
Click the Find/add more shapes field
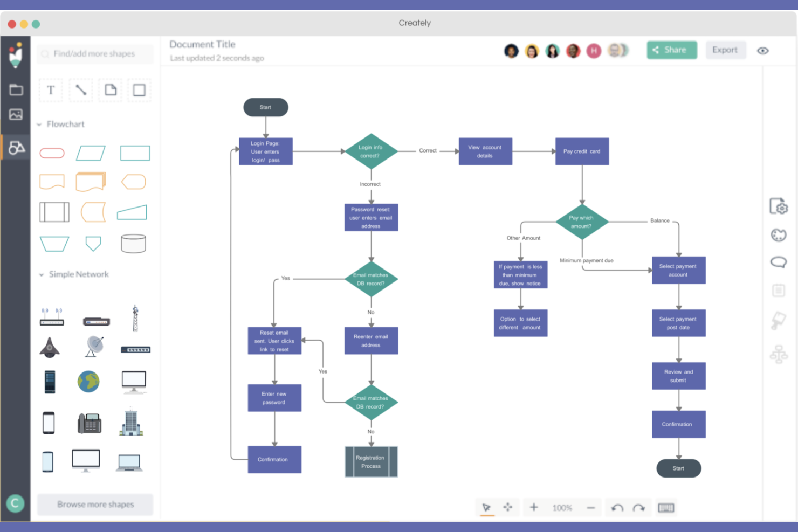point(95,54)
